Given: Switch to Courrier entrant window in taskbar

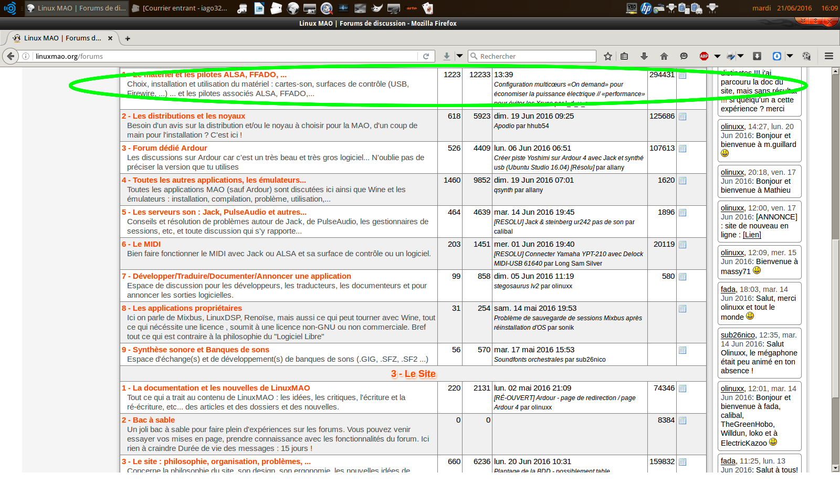Looking at the screenshot, I should click(180, 8).
